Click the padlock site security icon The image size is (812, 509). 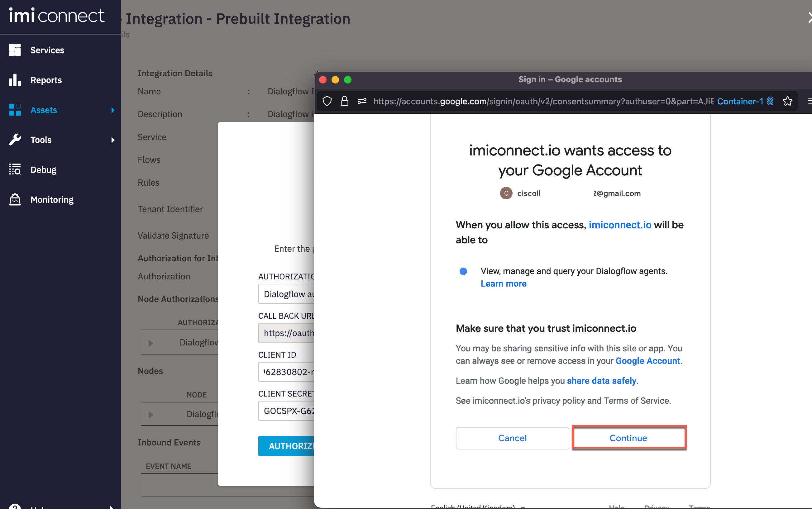344,101
